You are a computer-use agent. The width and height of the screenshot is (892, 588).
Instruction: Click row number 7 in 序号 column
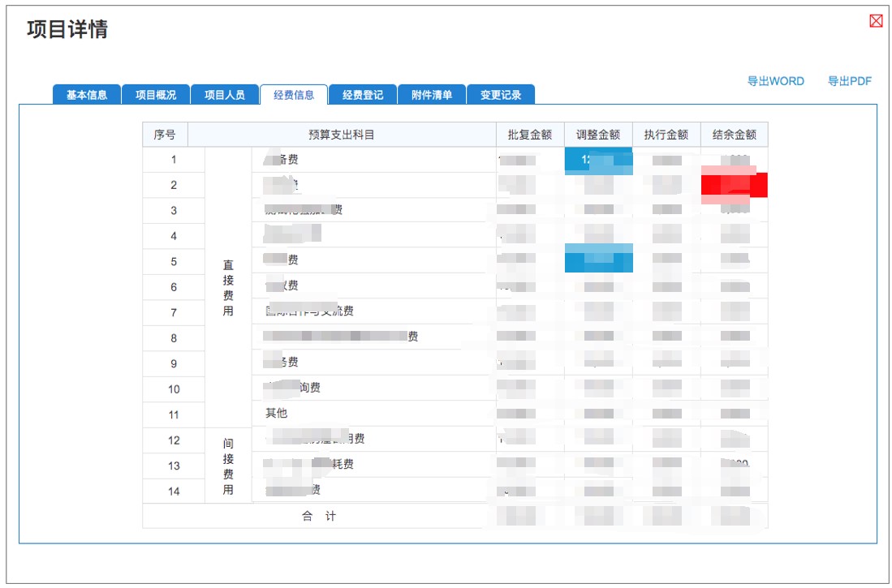pos(174,313)
